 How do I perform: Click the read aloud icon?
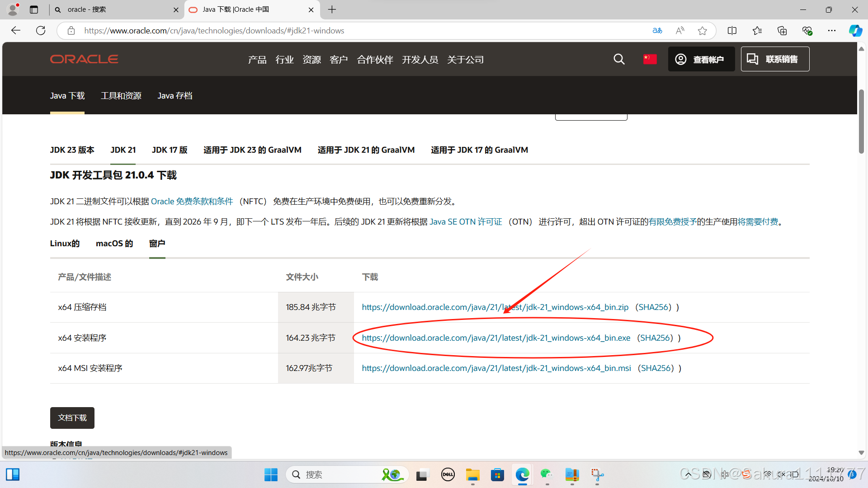coord(679,30)
